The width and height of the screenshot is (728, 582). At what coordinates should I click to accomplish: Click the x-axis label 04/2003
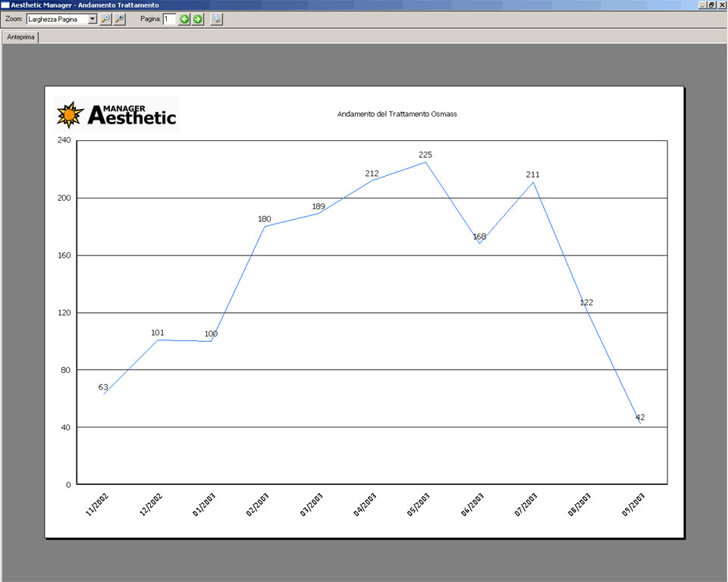[365, 505]
